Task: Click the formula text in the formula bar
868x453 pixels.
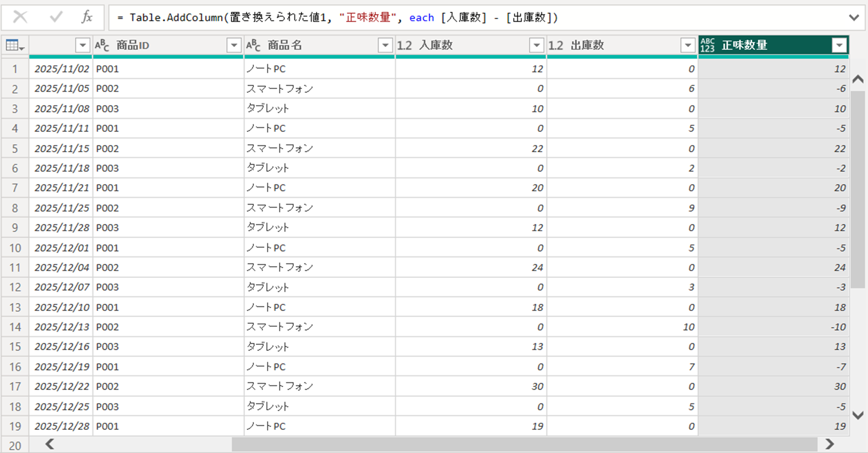Action: coord(337,18)
